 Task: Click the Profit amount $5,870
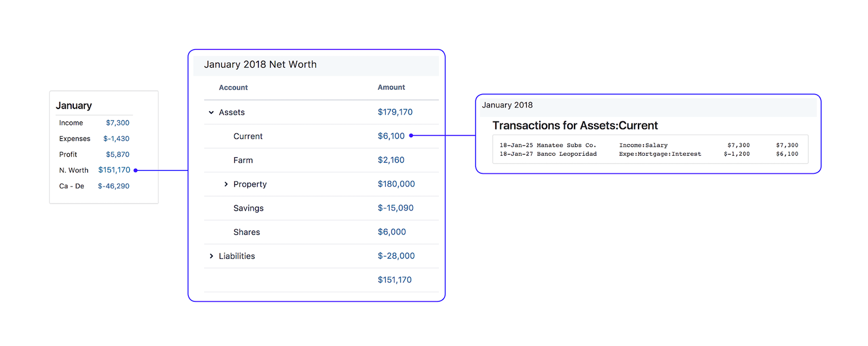118,155
